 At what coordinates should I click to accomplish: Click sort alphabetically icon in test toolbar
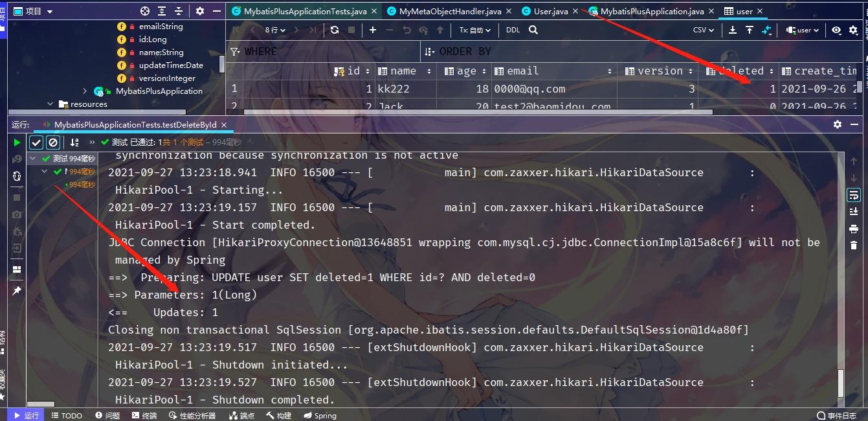(74, 142)
